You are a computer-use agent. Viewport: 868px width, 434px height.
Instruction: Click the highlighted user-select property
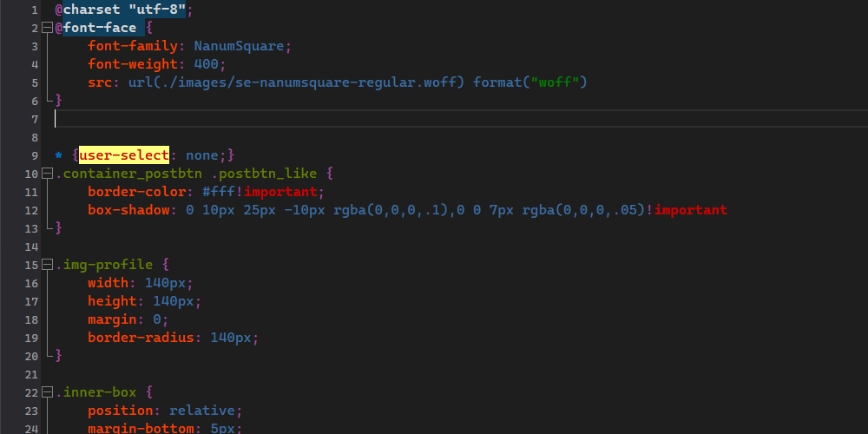pos(124,155)
